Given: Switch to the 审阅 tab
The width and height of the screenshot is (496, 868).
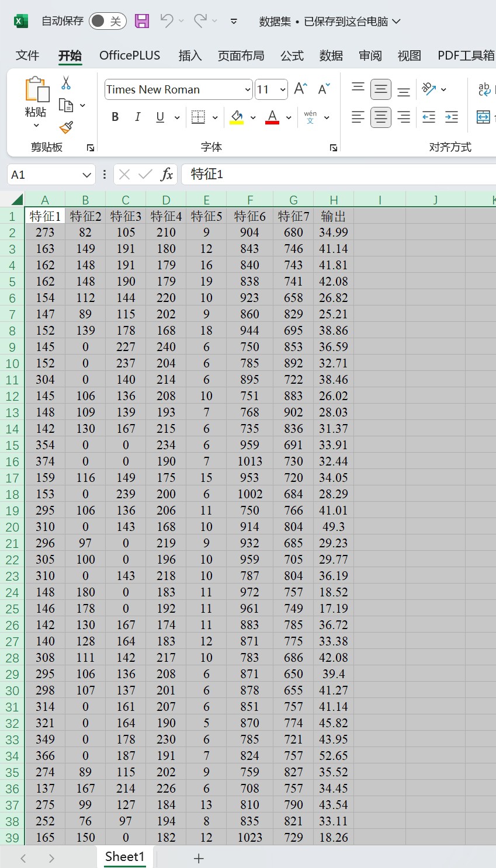Looking at the screenshot, I should coord(370,55).
